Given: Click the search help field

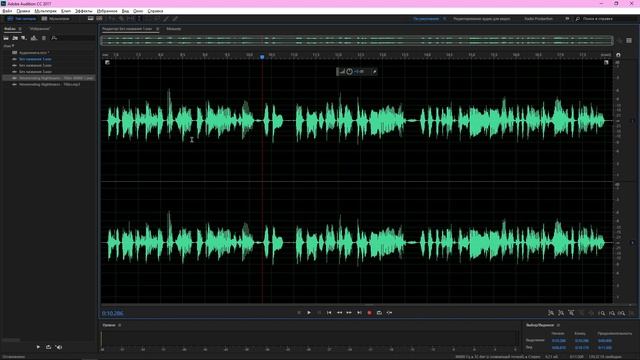Looking at the screenshot, I should pyautogui.click(x=598, y=19).
